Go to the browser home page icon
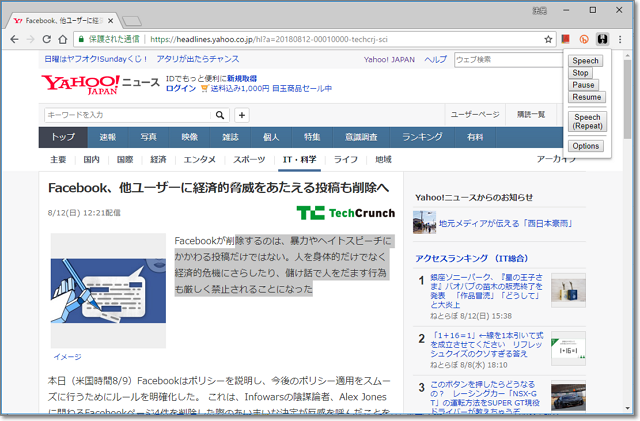 [x=64, y=39]
